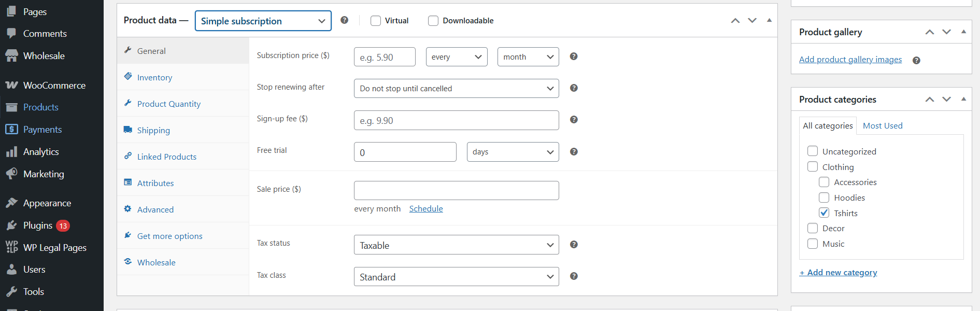Viewport: 980px width, 311px height.
Task: Move Product categories panel down
Action: pos(947,100)
